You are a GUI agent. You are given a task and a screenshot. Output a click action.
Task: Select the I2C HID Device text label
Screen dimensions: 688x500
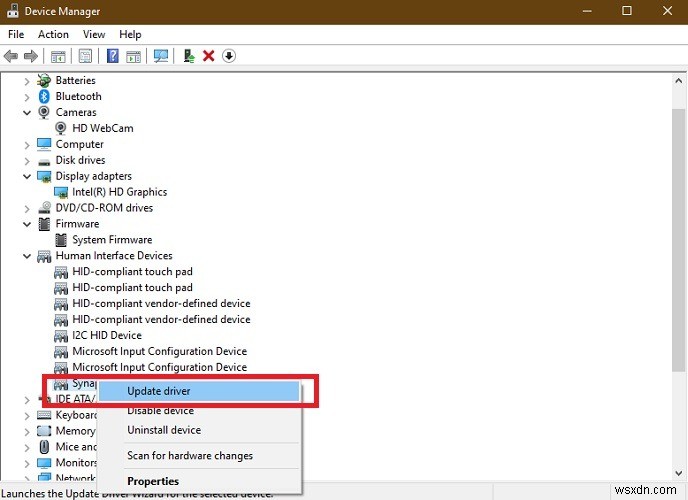tap(107, 336)
